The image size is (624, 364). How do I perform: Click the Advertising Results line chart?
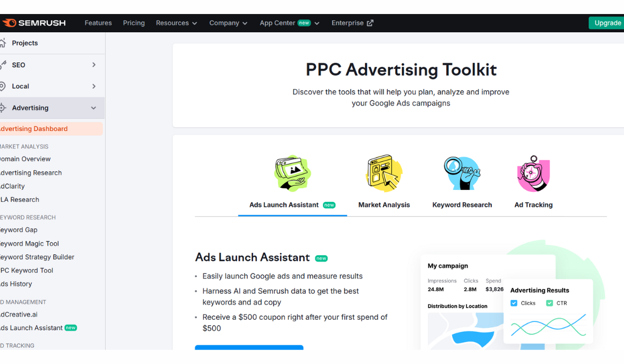[548, 326]
